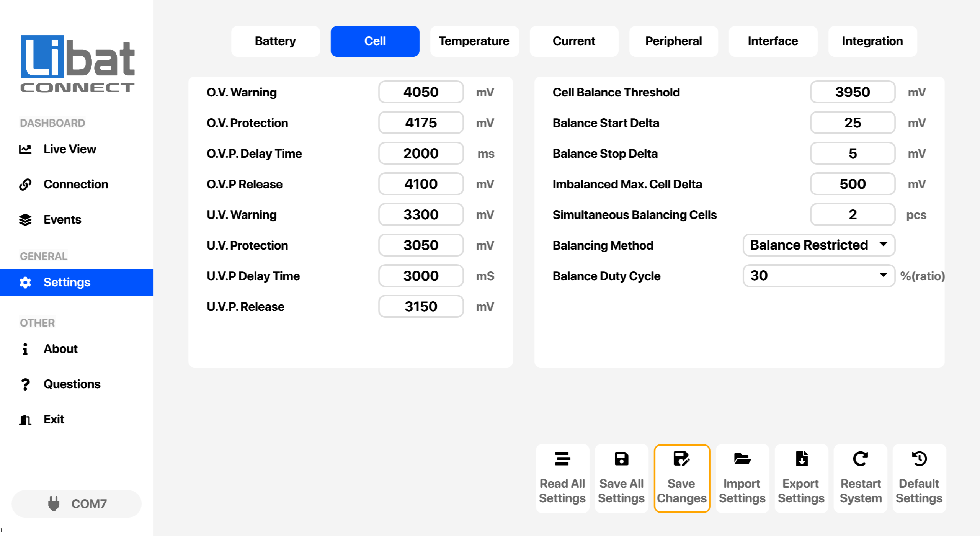Expand the Balance Duty Cycle dropdown
980x536 pixels.
tap(819, 276)
